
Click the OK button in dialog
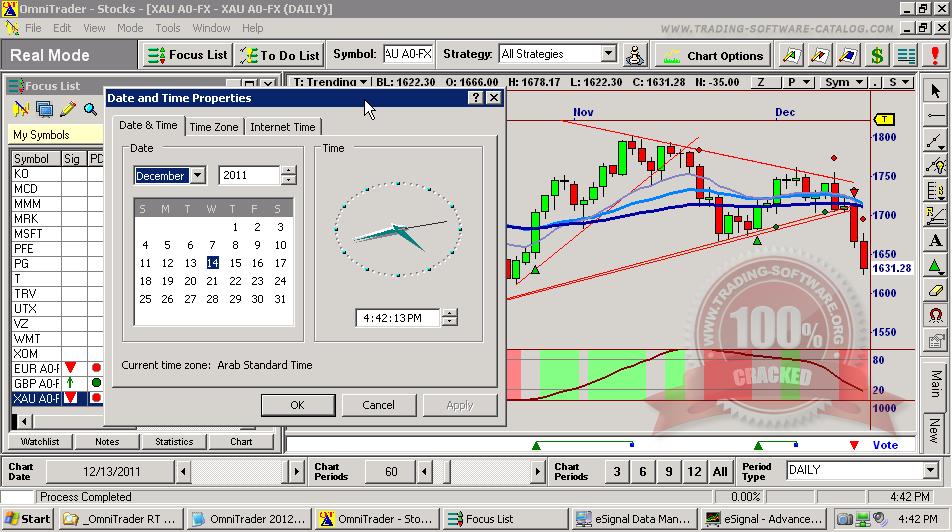click(297, 405)
